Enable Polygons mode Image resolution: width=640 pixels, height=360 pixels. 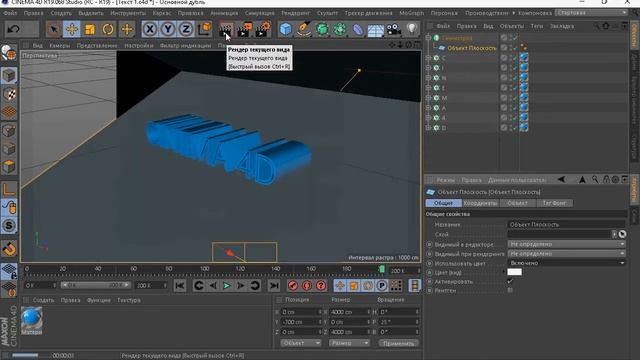[9, 167]
